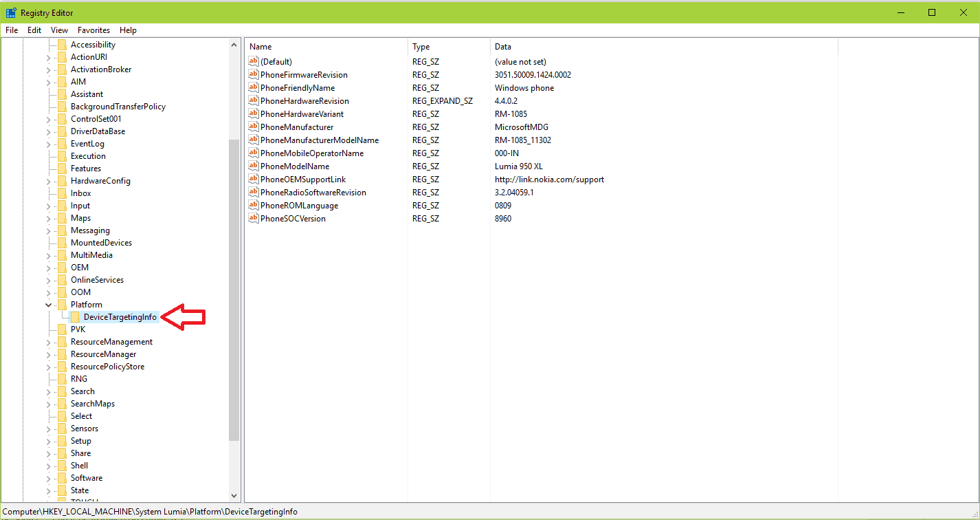Viewport: 980px width, 520px height.
Task: Click the icon next to PhoneManufacturerModelName
Action: pos(253,140)
